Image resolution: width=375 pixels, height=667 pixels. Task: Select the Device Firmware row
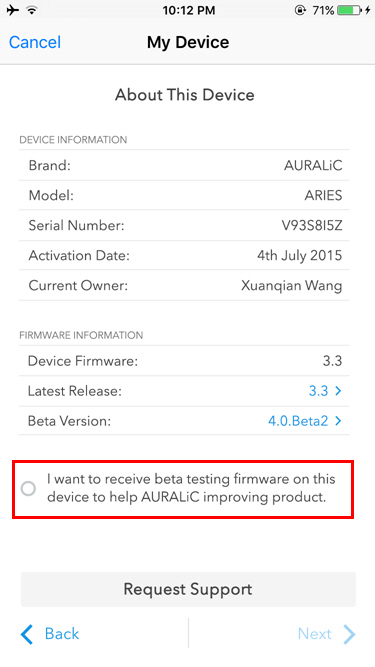pos(184,361)
